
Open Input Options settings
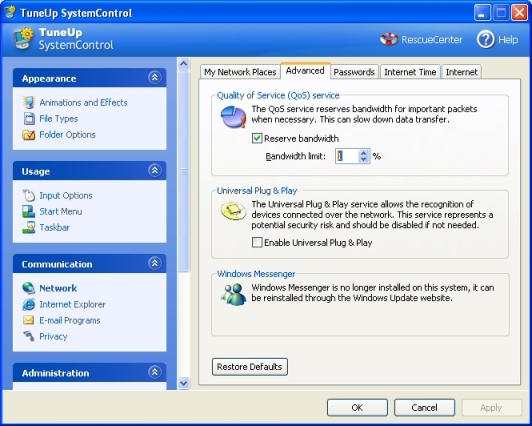pos(66,195)
